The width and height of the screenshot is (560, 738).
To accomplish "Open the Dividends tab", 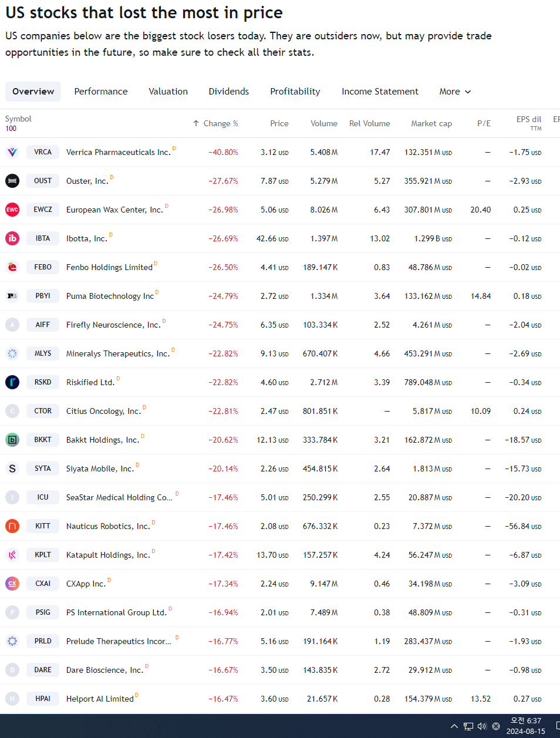I will 229,92.
